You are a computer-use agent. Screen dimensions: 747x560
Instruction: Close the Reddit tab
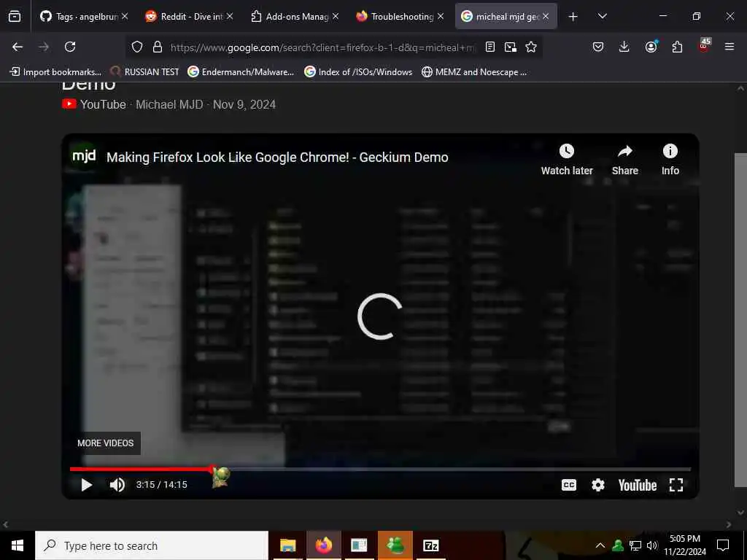coord(230,17)
